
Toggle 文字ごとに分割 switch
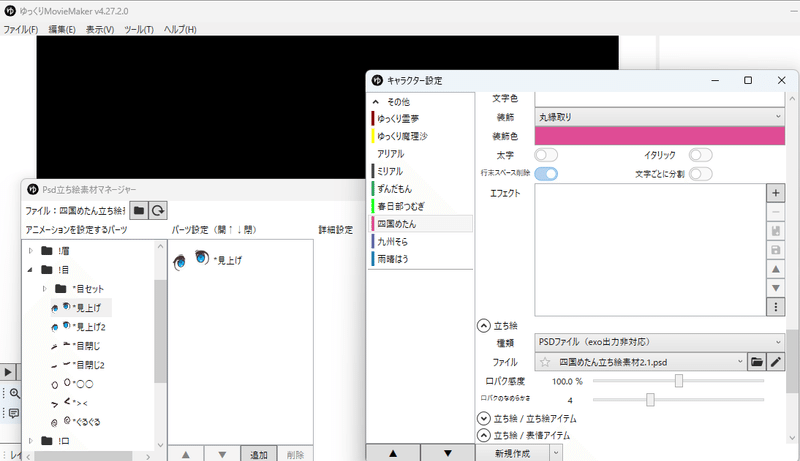tap(700, 173)
